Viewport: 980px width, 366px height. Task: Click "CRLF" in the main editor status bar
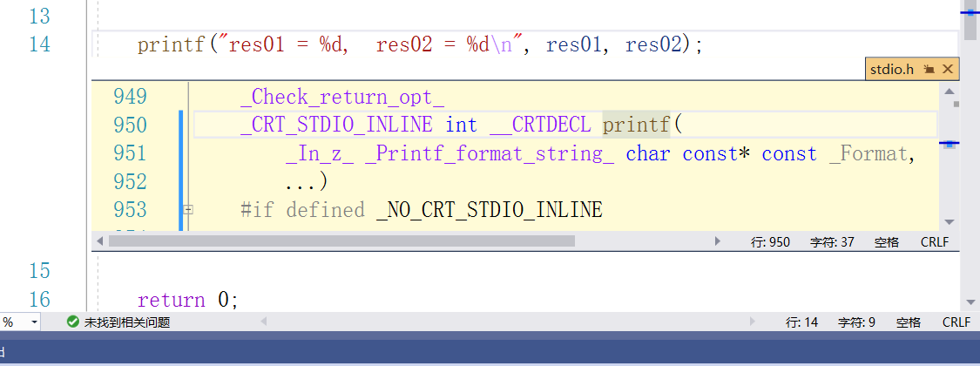pyautogui.click(x=956, y=322)
